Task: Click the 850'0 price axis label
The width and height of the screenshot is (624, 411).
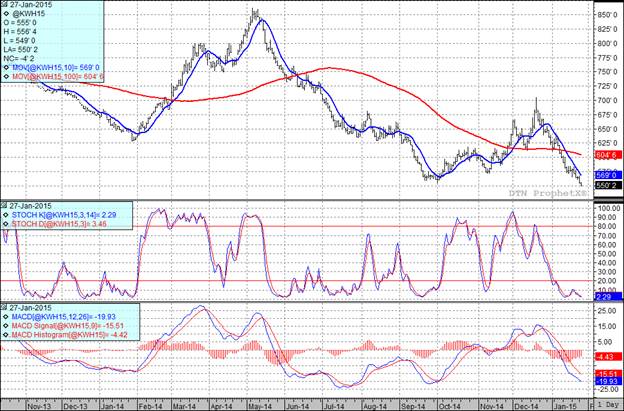Action: tap(608, 15)
